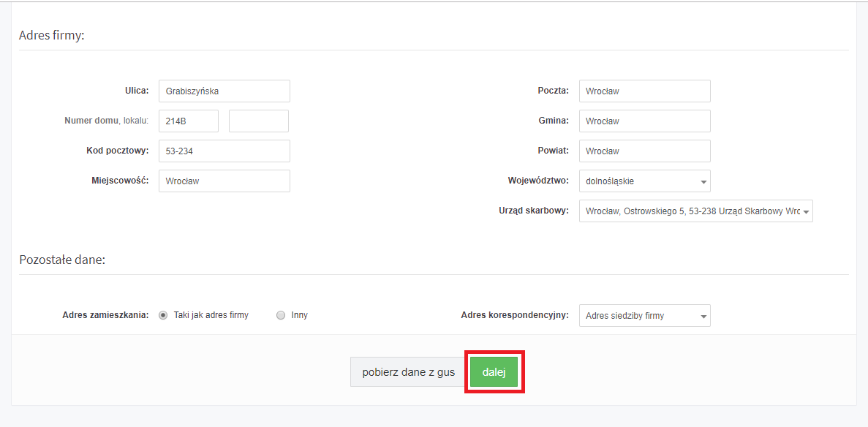
Task: Click the 'Gmina:' label
Action: [x=554, y=121]
